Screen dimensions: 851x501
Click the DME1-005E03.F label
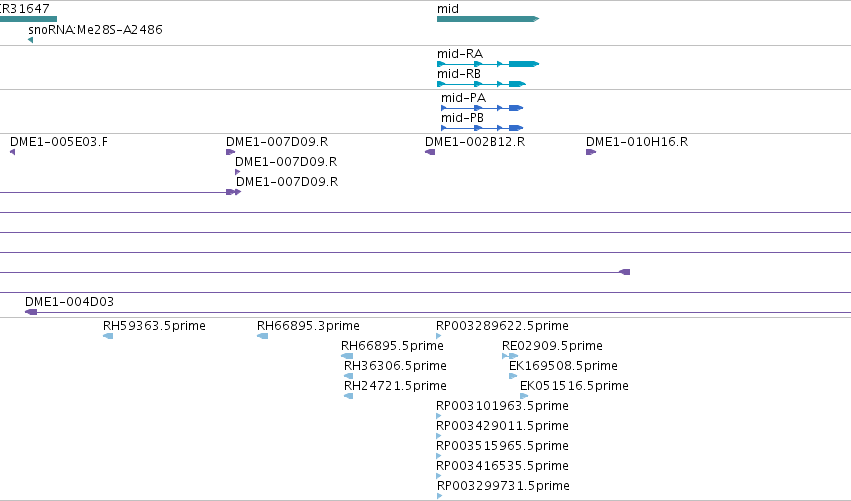point(59,142)
